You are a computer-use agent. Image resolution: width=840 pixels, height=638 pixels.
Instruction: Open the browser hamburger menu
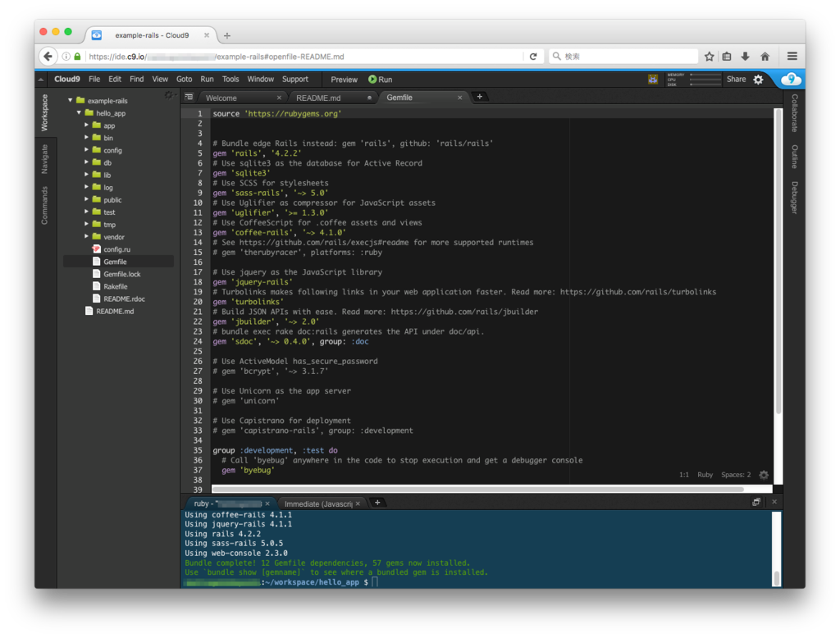[792, 57]
